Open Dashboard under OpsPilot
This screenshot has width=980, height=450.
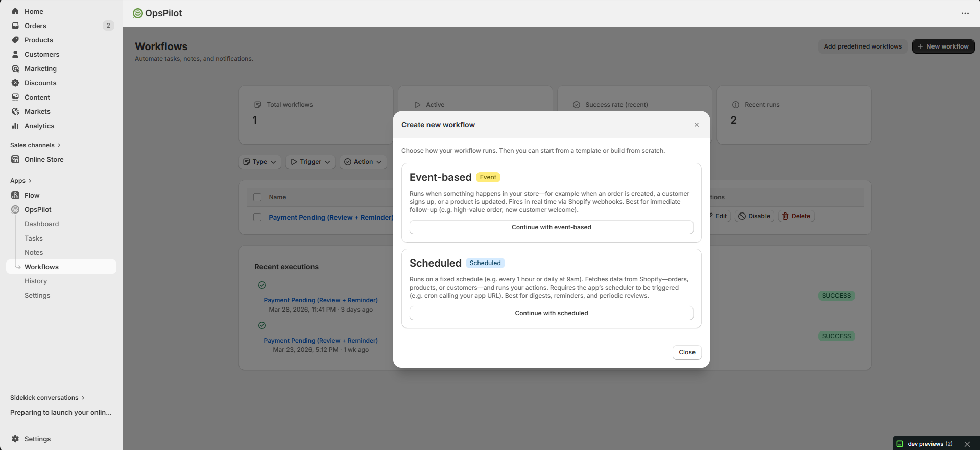[x=41, y=224]
